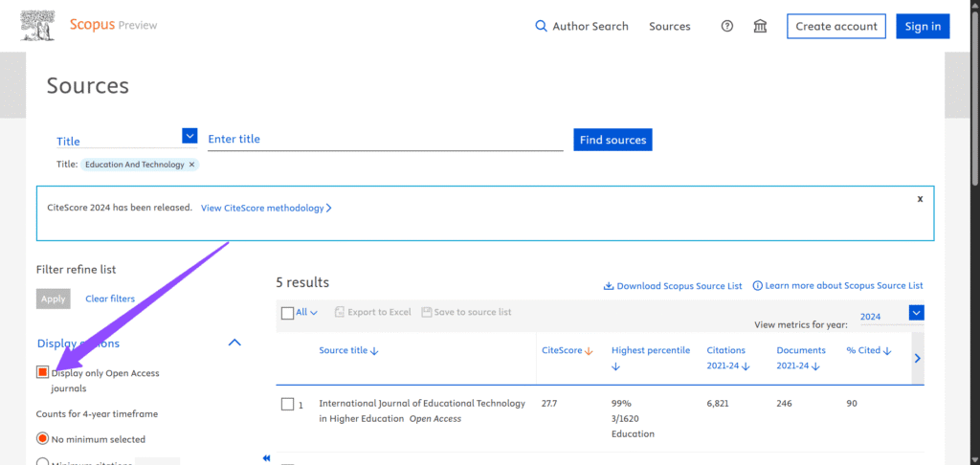The image size is (980, 465).
Task: Collapse the Display options section
Action: click(234, 343)
